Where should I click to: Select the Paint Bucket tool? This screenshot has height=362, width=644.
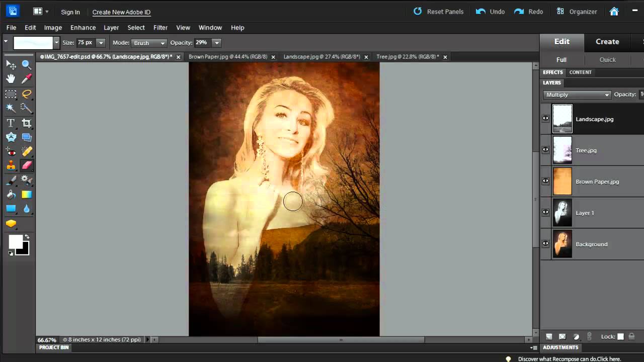coord(11,194)
